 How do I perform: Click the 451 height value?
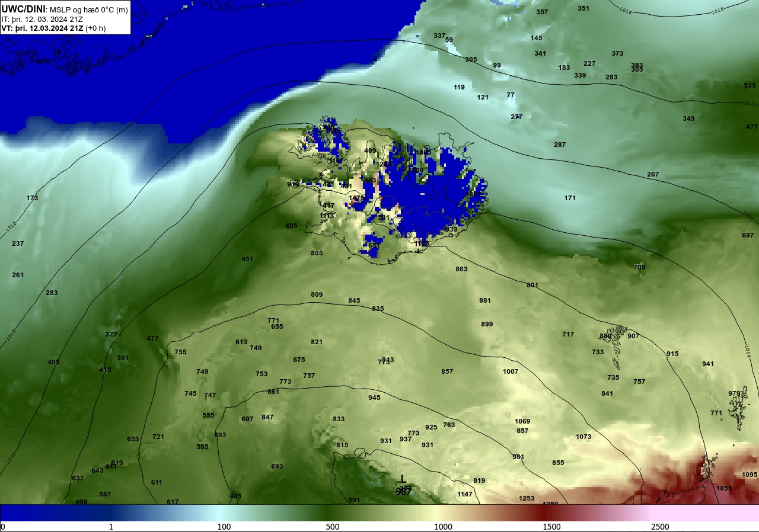click(247, 259)
